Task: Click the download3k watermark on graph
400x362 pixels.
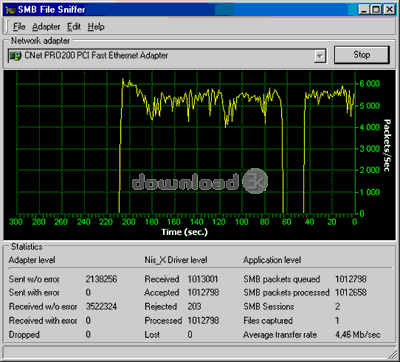Action: 200,182
